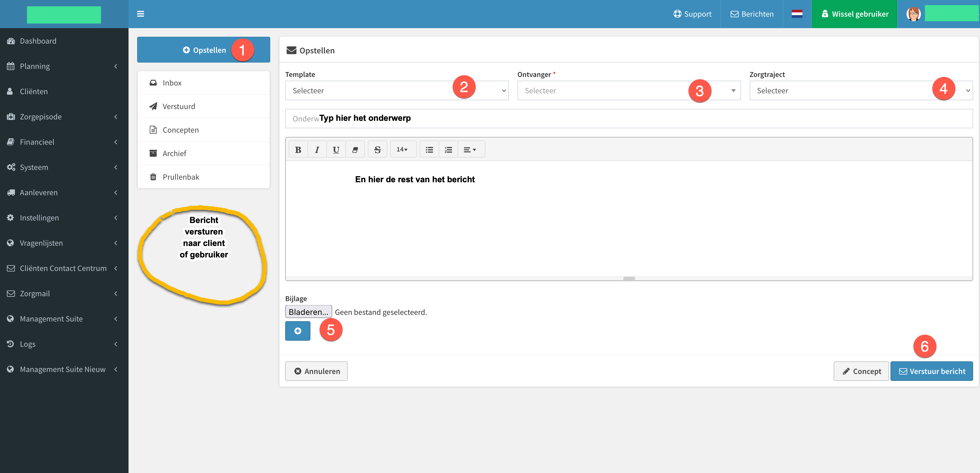Expand the Instellingen sidebar menu
The height and width of the screenshot is (473, 980).
(x=64, y=218)
